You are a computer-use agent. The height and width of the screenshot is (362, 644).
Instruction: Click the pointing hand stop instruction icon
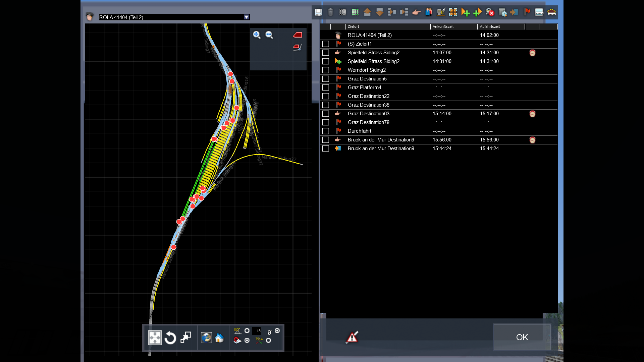click(x=416, y=12)
